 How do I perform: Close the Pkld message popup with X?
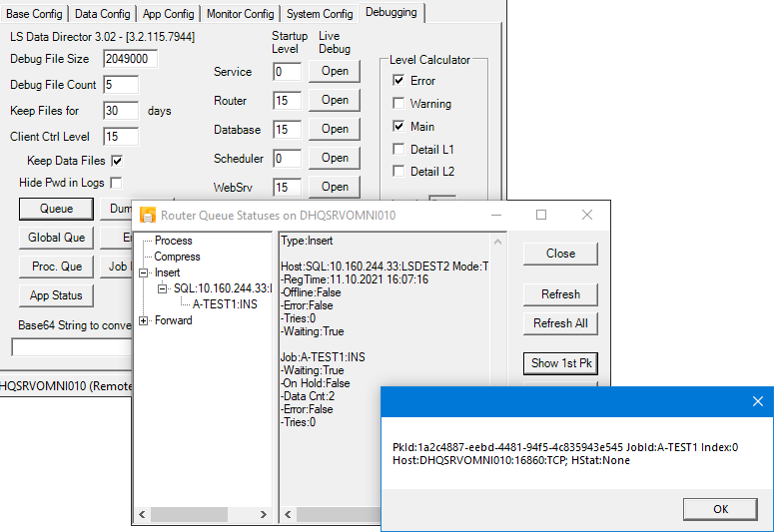tap(757, 401)
